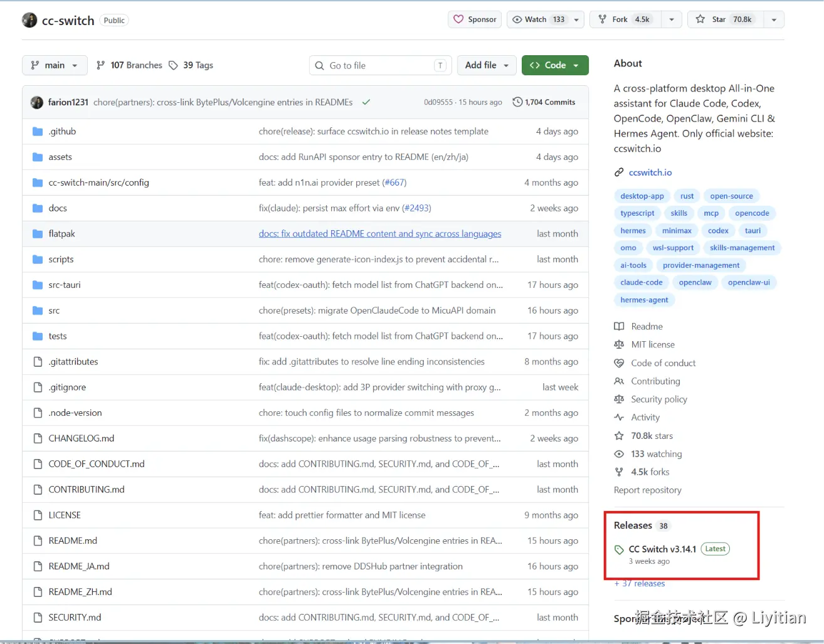824x644 pixels.
Task: Open pull request #667 link
Action: click(394, 182)
